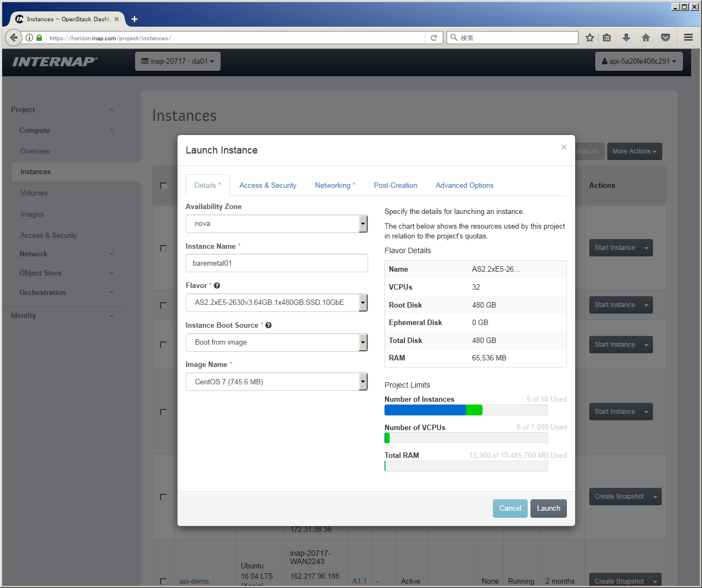Click the reload page icon

point(434,38)
